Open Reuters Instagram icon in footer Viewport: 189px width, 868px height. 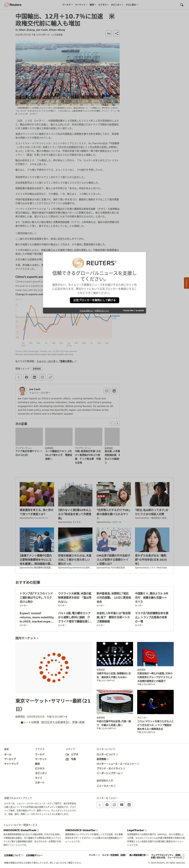114,805
